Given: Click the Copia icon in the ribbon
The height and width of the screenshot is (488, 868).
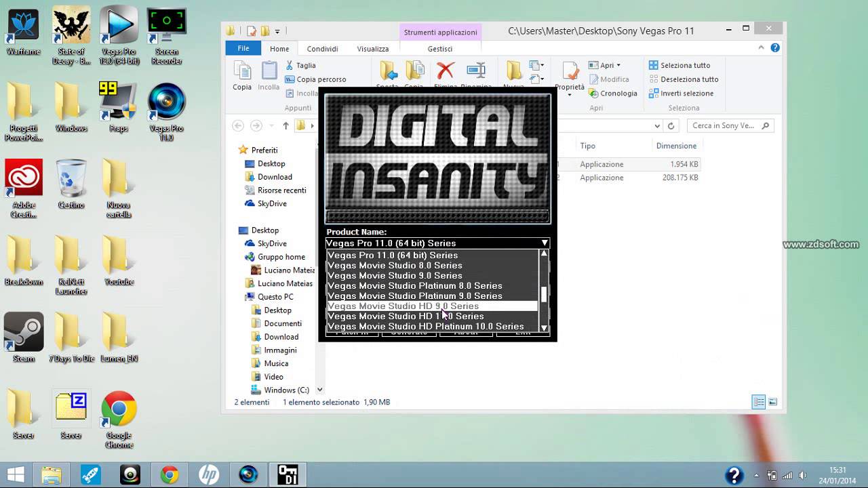Looking at the screenshot, I should 242,75.
